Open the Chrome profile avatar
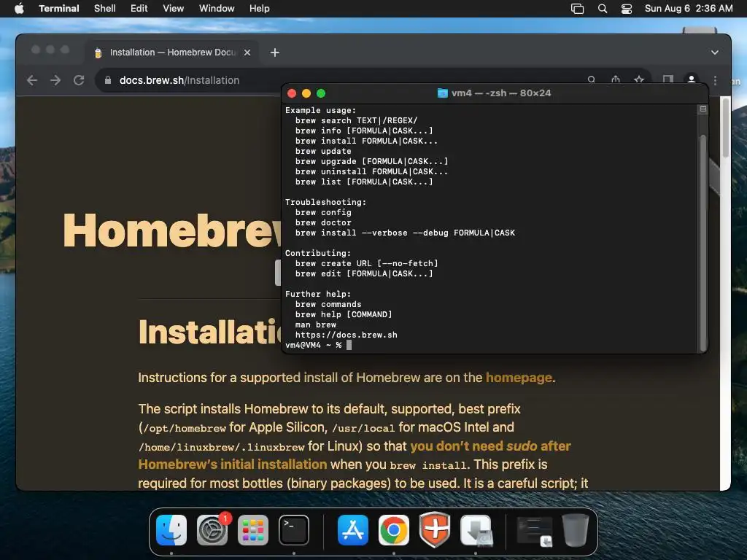 692,79
